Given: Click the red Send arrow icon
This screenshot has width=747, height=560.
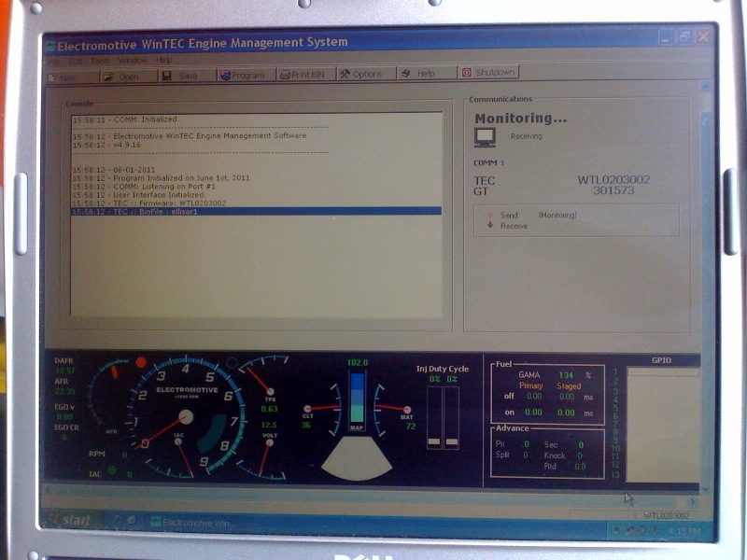Looking at the screenshot, I should pyautogui.click(x=489, y=216).
